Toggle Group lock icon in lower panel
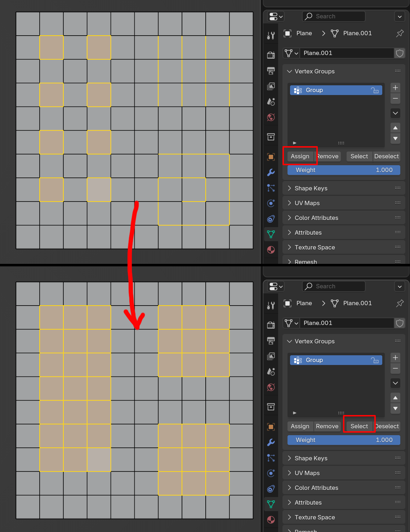Screen dimensions: 410x532 [375, 360]
